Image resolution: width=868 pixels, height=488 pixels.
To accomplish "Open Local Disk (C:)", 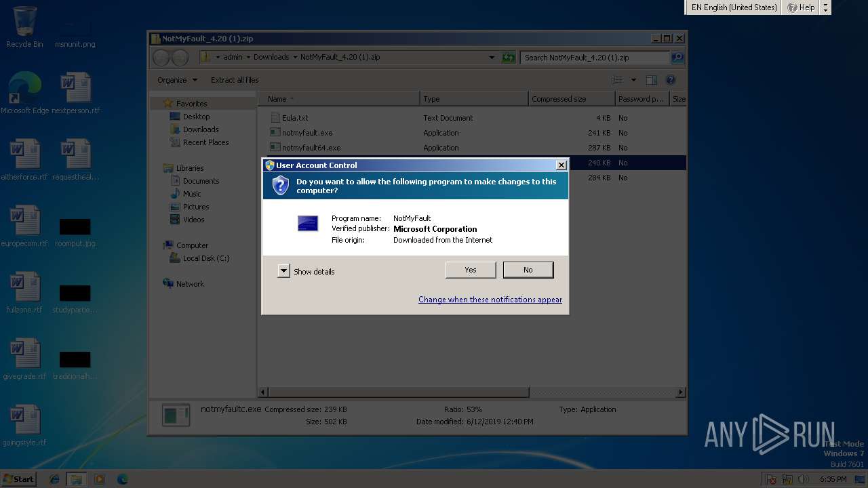I will point(206,258).
